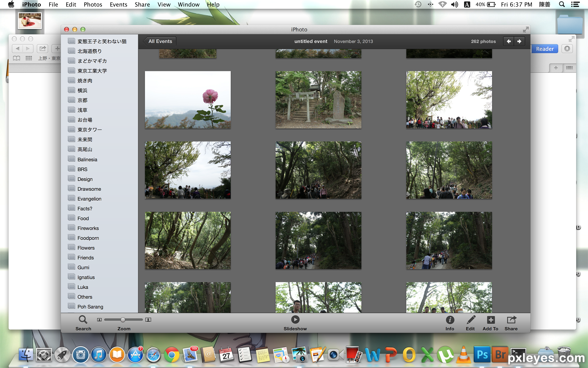Start the Slideshow playback
Screen dimensions: 588x368
(295, 323)
